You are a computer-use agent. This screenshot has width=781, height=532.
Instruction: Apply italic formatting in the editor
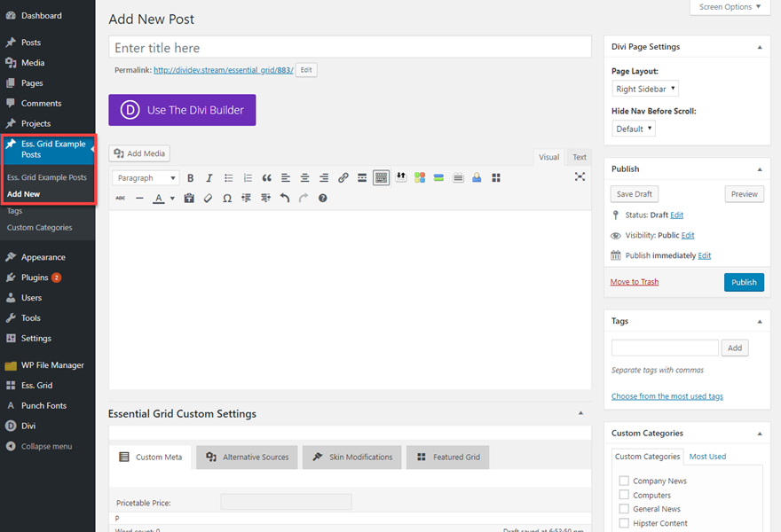coord(209,178)
